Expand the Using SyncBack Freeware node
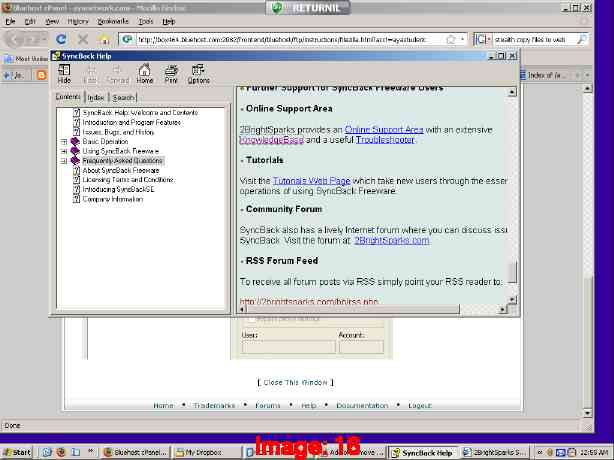The image size is (614, 460). (x=64, y=151)
